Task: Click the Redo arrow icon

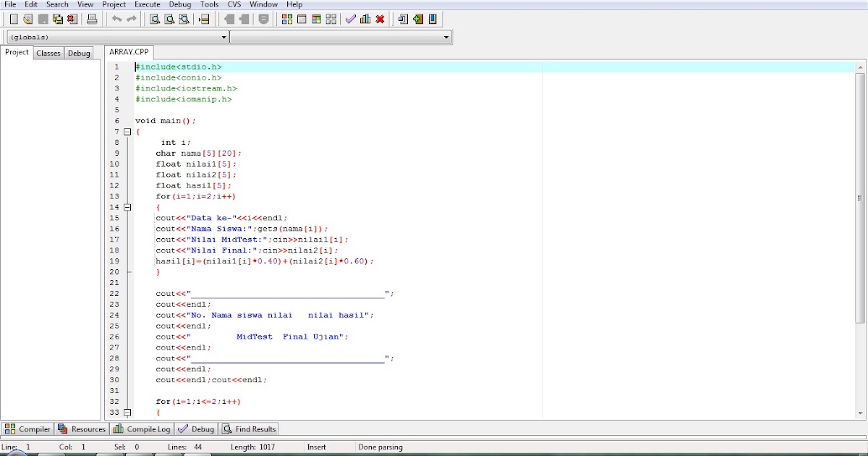Action: click(x=131, y=19)
